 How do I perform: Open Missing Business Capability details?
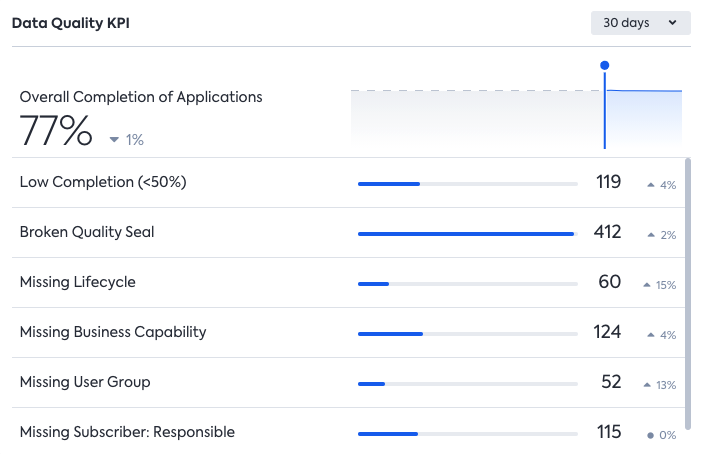click(x=113, y=332)
